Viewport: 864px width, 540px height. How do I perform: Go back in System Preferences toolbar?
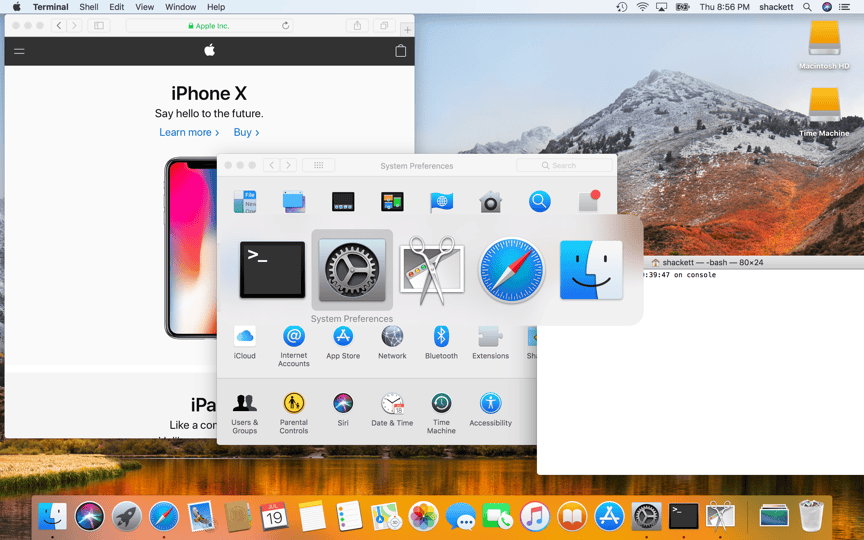coord(272,165)
